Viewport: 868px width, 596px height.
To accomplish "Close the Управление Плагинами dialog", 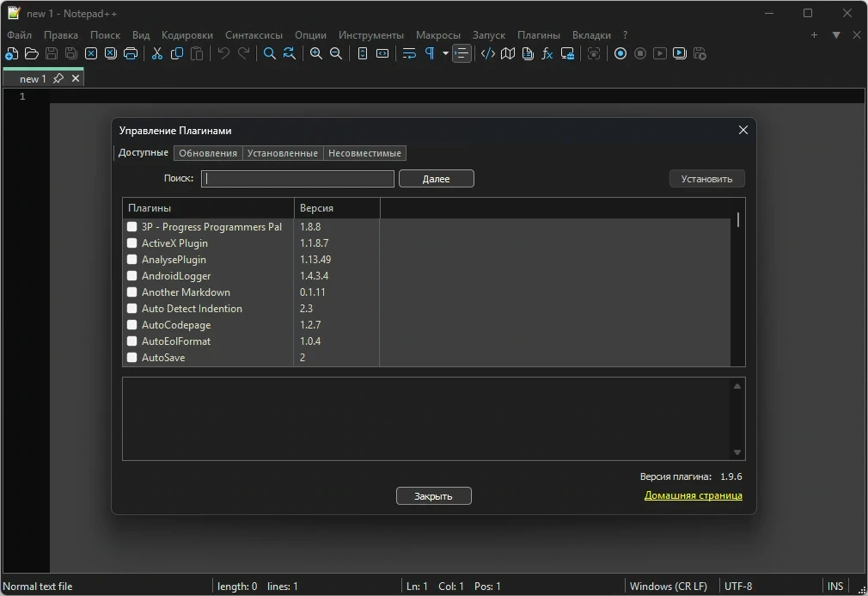I will pos(743,130).
